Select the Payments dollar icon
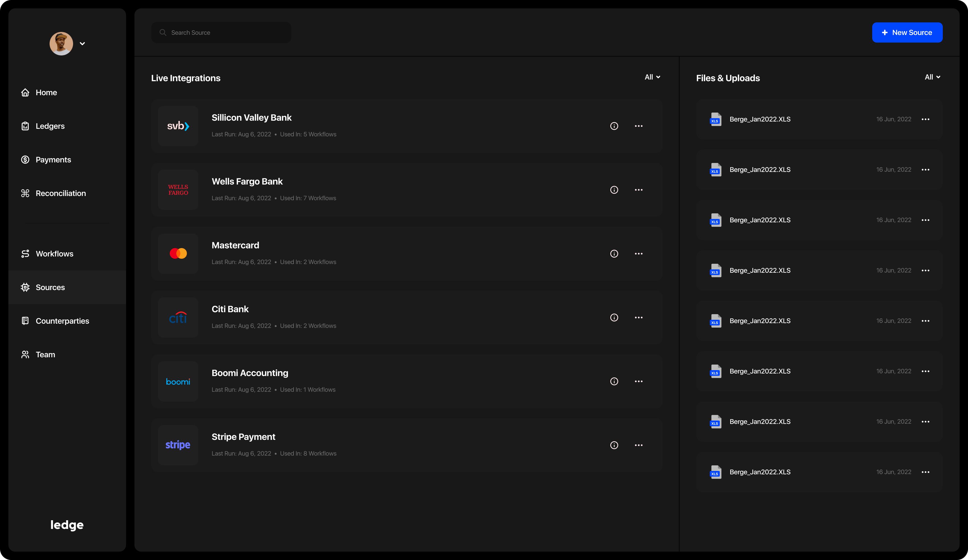This screenshot has width=968, height=560. [25, 160]
